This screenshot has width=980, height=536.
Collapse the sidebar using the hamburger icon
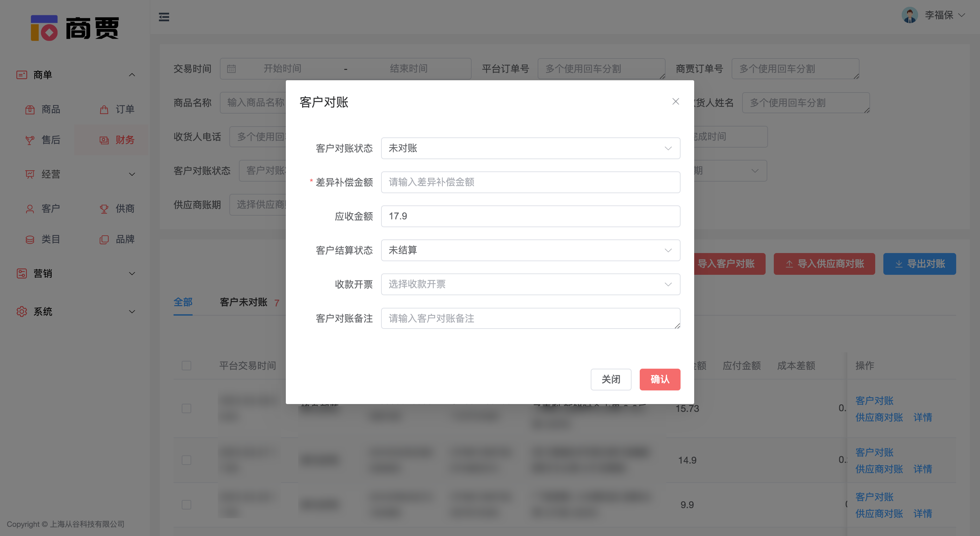coord(164,17)
